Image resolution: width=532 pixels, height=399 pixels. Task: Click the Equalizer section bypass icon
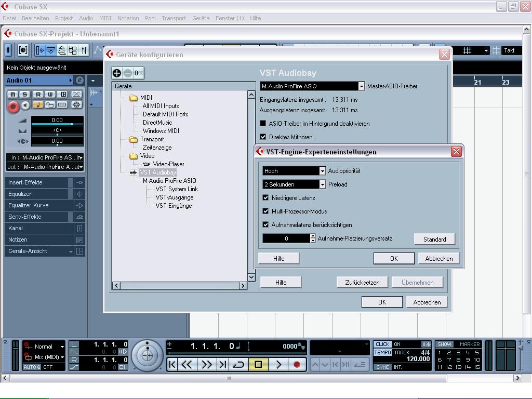pyautogui.click(x=79, y=194)
